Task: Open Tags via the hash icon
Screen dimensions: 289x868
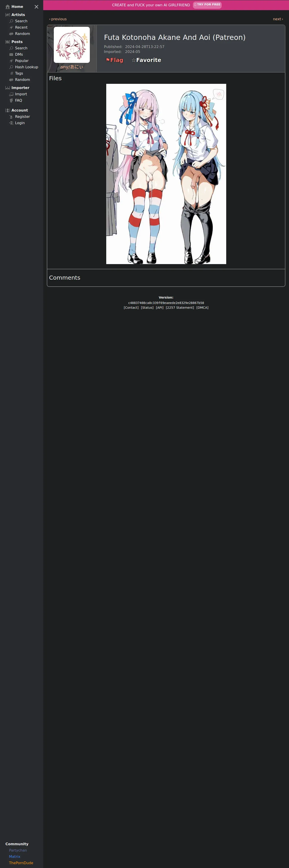Action: pos(11,73)
